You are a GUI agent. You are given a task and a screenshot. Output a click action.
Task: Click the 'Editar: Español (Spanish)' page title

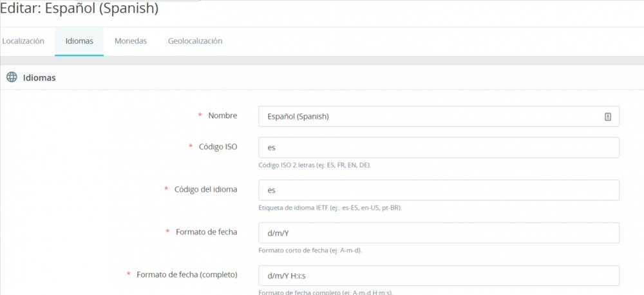pyautogui.click(x=79, y=8)
